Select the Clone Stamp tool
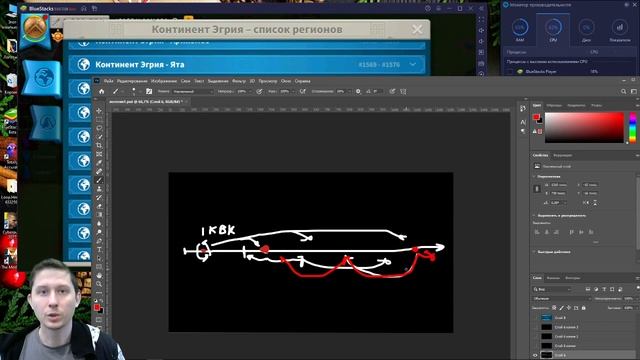This screenshot has width=640, height=360. [x=99, y=189]
